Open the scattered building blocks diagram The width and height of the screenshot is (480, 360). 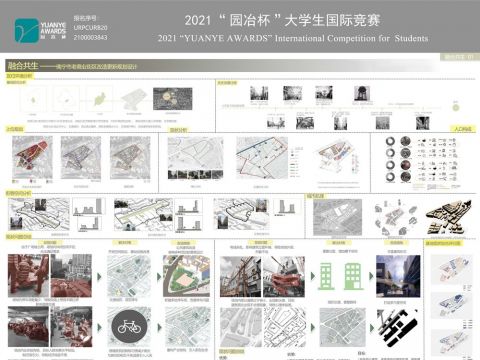pyautogui.click(x=396, y=217)
